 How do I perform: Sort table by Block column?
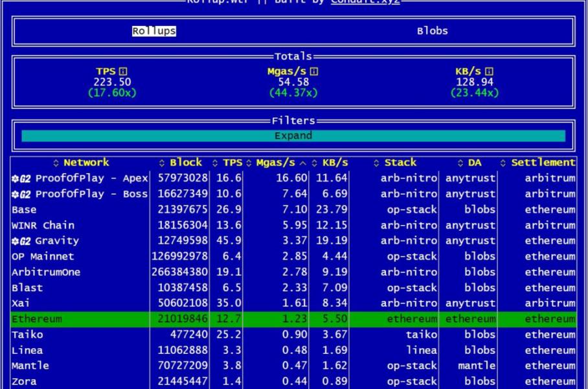tap(181, 163)
